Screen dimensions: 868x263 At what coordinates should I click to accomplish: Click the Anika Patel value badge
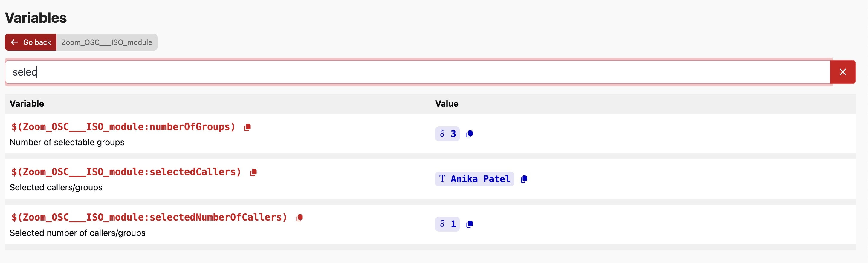(474, 179)
